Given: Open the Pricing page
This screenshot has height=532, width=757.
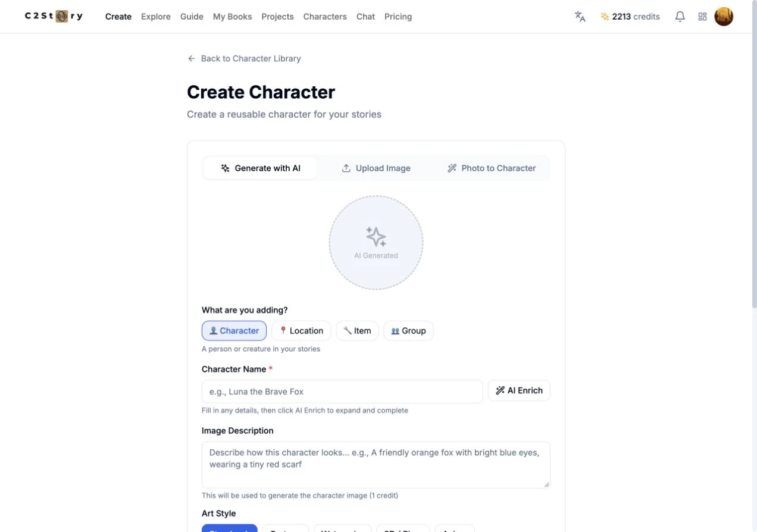Looking at the screenshot, I should [x=398, y=17].
